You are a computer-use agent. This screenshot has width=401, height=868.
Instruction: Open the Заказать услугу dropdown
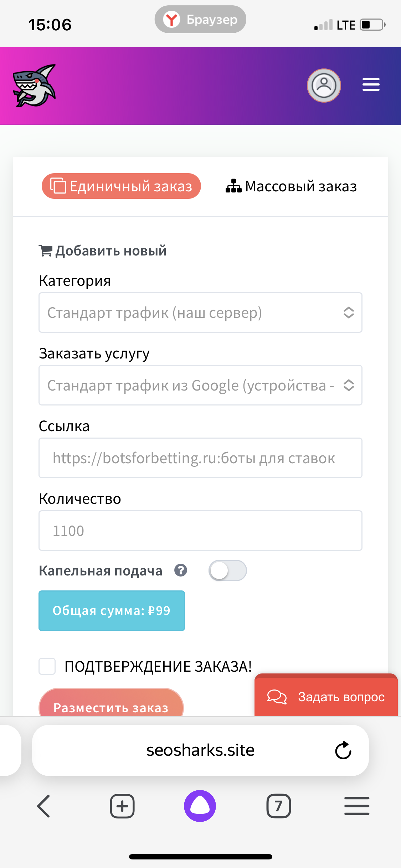[x=200, y=385]
